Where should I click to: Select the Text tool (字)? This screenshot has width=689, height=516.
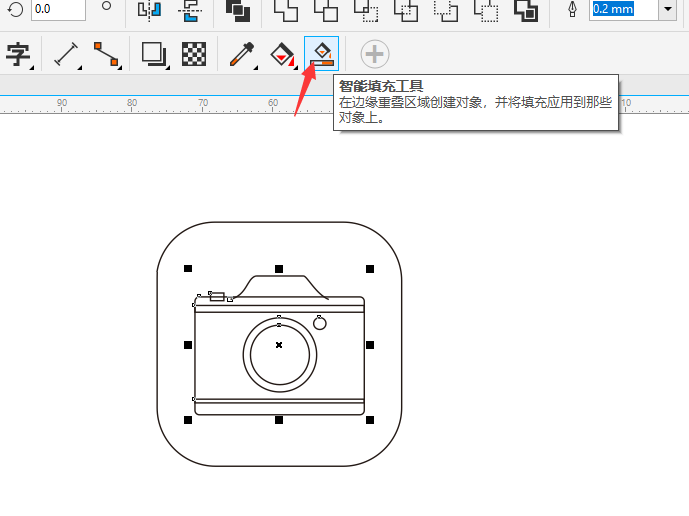[x=18, y=55]
